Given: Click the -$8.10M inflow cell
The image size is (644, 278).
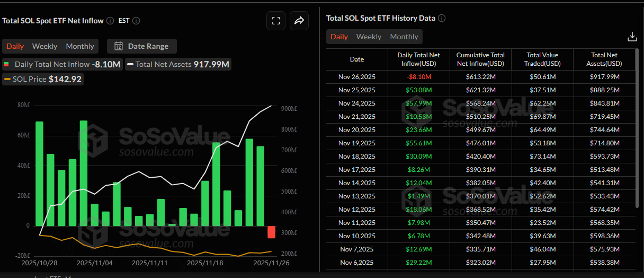Looking at the screenshot, I should [419, 77].
